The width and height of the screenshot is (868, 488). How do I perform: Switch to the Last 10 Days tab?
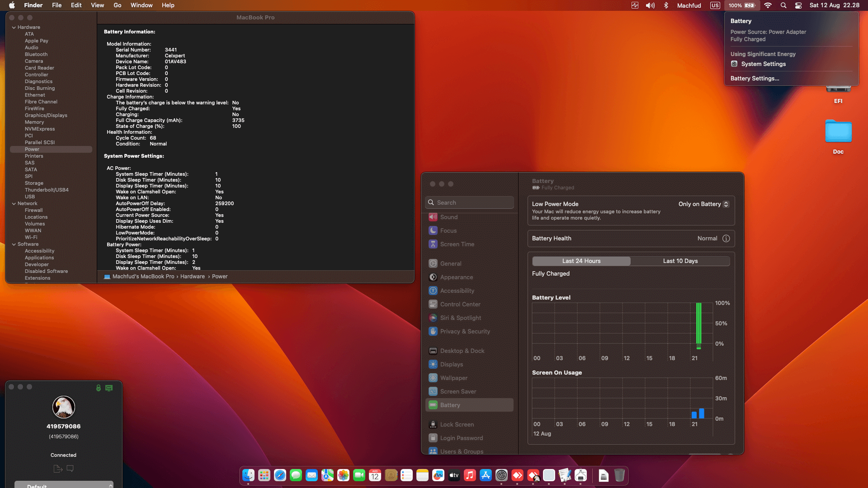coord(680,261)
